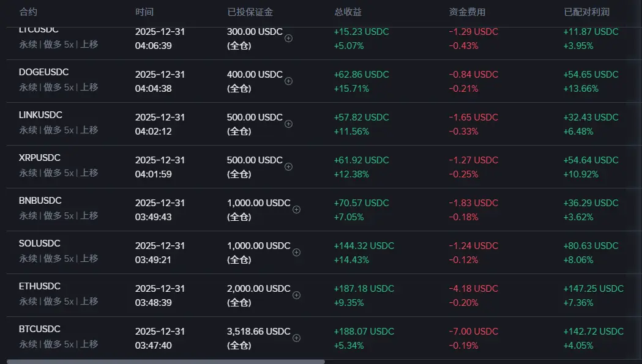Viewport: 642px width, 364px height.
Task: Click the 合约 column header
Action: pos(28,12)
